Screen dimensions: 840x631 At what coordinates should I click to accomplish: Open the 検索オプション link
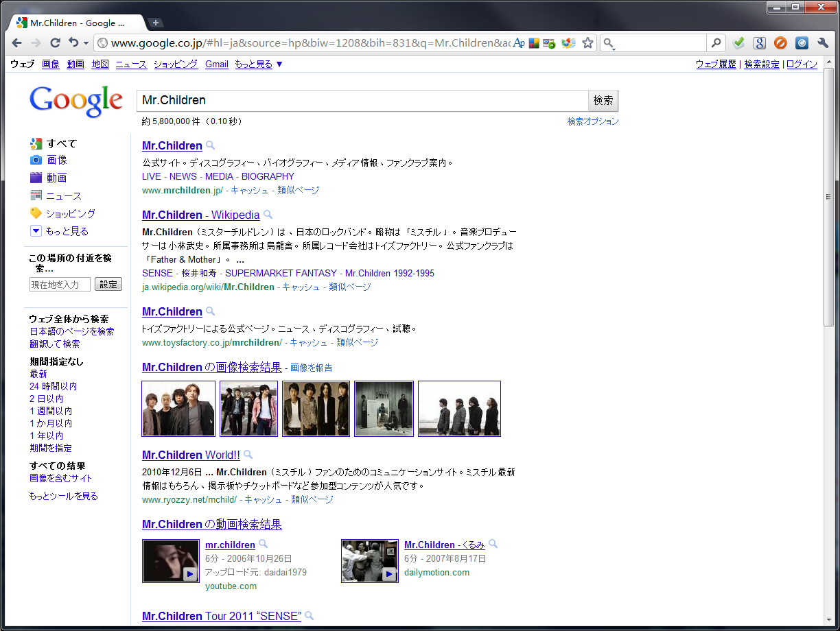coord(593,121)
